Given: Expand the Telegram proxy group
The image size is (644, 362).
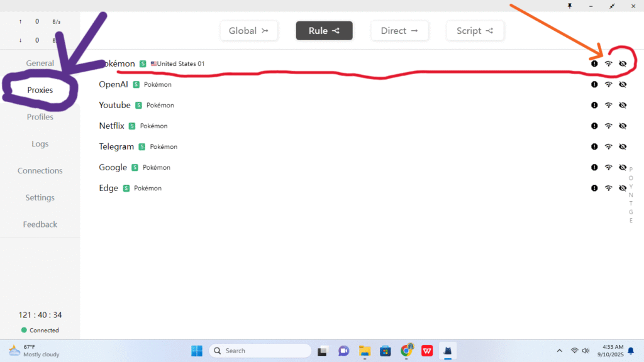Looking at the screenshot, I should (x=116, y=146).
